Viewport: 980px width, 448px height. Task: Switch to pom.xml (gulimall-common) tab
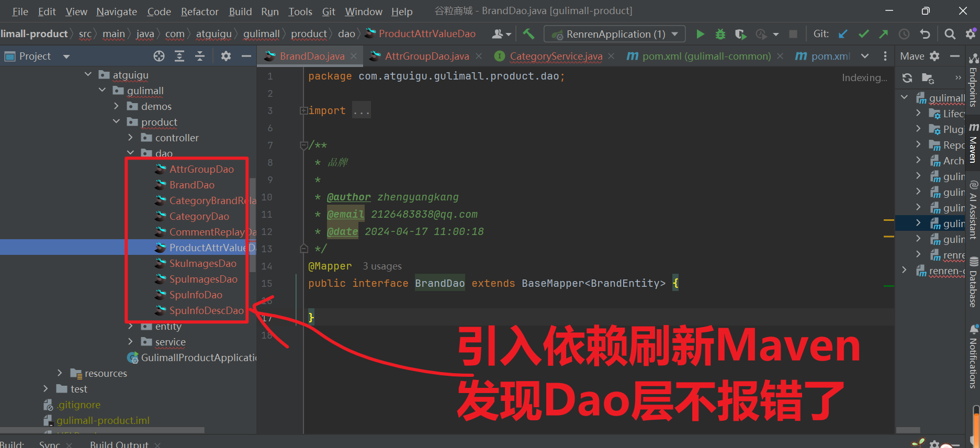(x=707, y=56)
